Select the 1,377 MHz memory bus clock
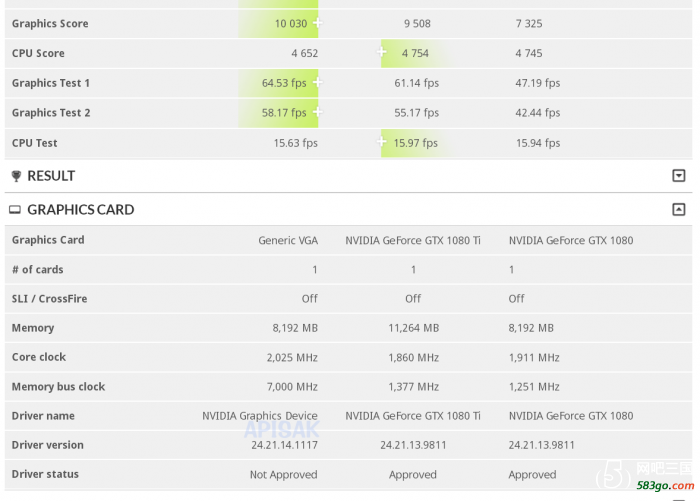The height and width of the screenshot is (501, 700). (414, 387)
